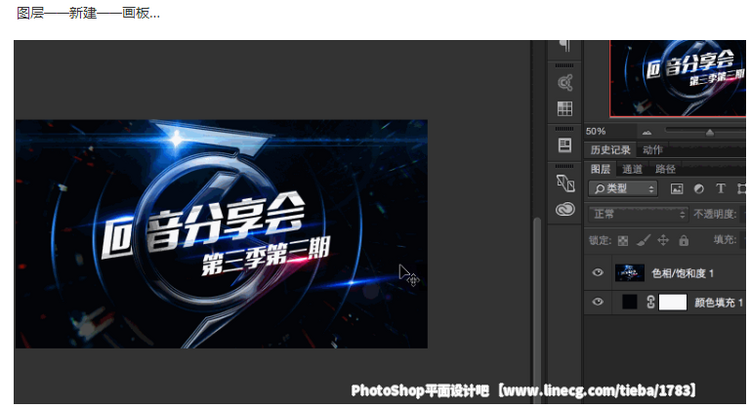Open the 正常 blend mode dropdown

click(x=638, y=214)
